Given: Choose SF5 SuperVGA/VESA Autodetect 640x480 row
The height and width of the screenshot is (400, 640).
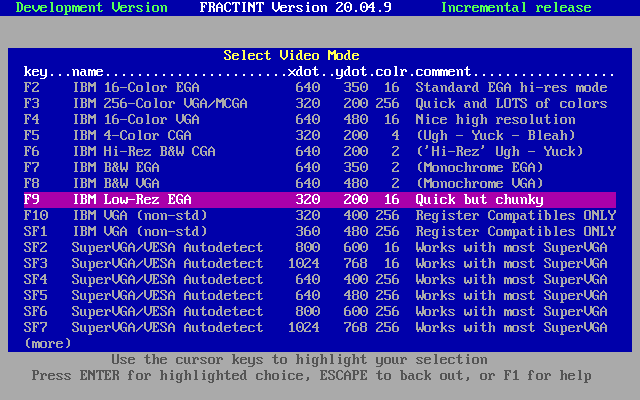Looking at the screenshot, I should coord(320,296).
